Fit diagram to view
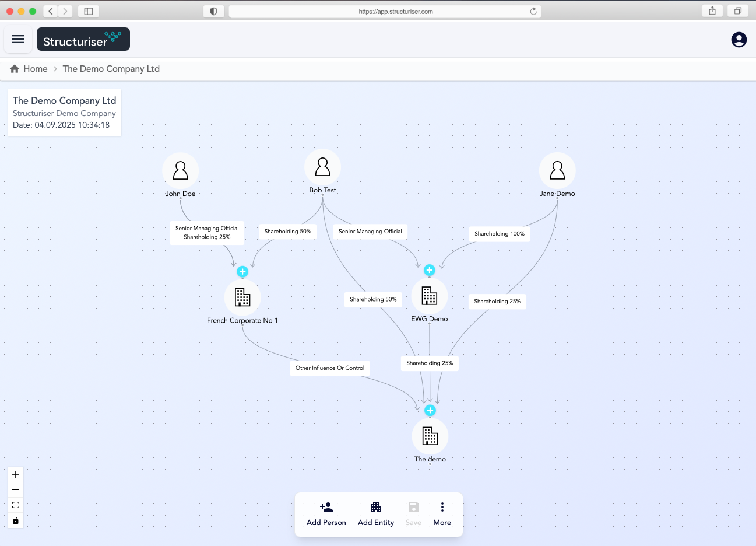 tap(16, 505)
